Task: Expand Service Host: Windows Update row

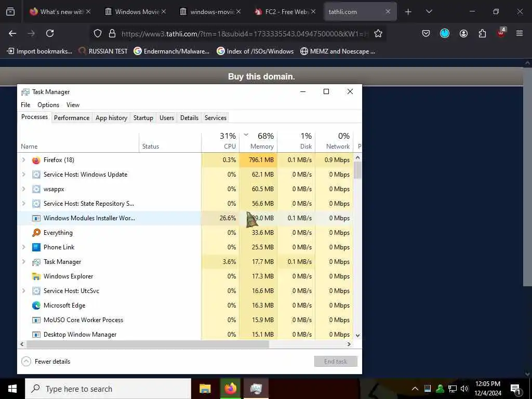Action: coord(23,175)
